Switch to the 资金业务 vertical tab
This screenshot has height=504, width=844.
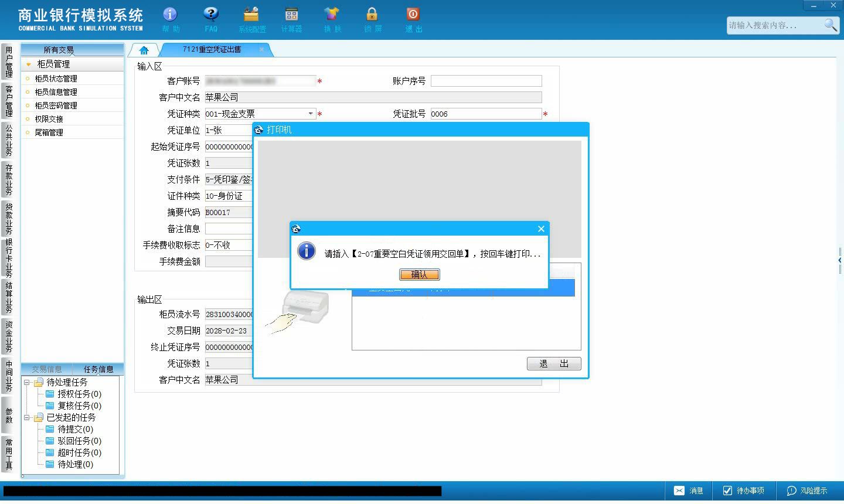tap(9, 337)
